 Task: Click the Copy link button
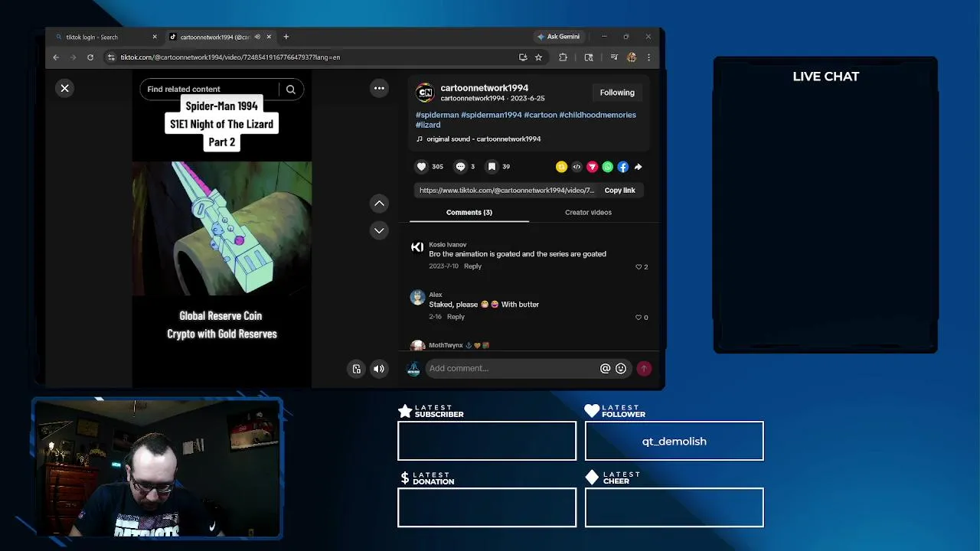pos(619,191)
